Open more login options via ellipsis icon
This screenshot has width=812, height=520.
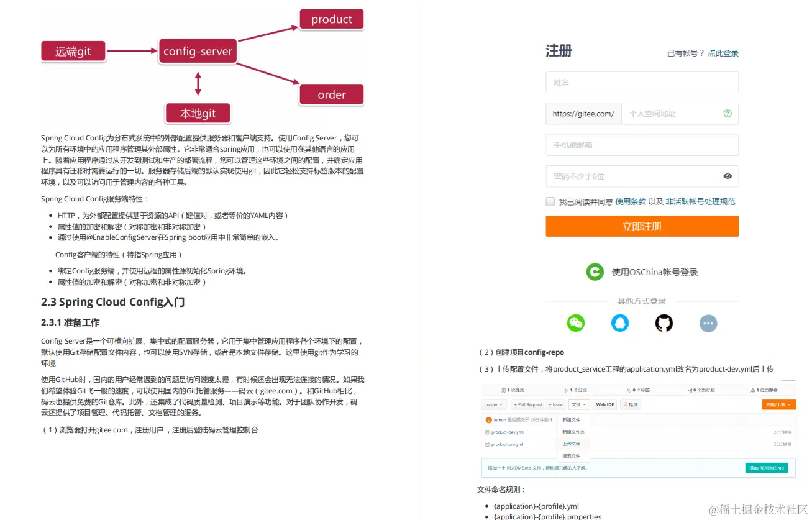tap(708, 323)
